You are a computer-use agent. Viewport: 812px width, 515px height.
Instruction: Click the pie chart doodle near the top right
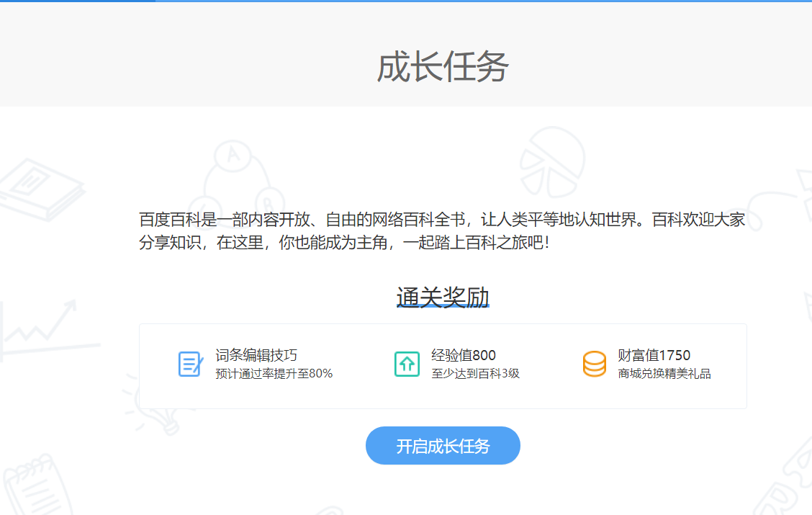554,162
